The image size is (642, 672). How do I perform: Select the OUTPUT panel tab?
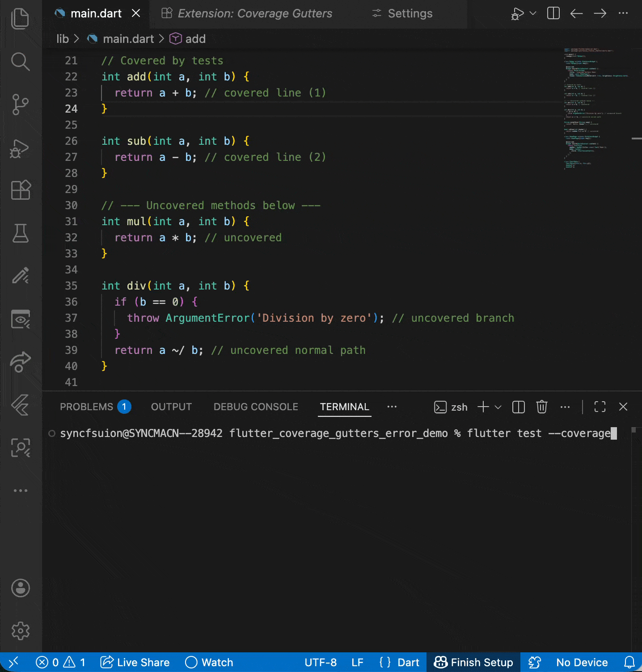pos(171,407)
